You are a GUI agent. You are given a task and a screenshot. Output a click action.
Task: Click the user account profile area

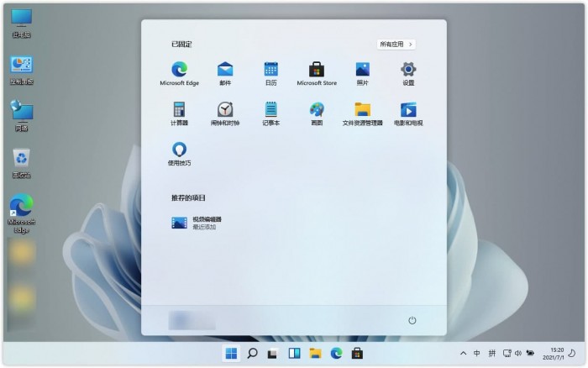[x=192, y=320]
